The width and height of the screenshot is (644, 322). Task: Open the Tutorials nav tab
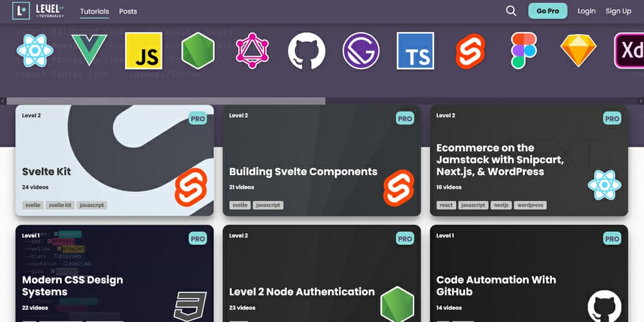click(x=95, y=12)
